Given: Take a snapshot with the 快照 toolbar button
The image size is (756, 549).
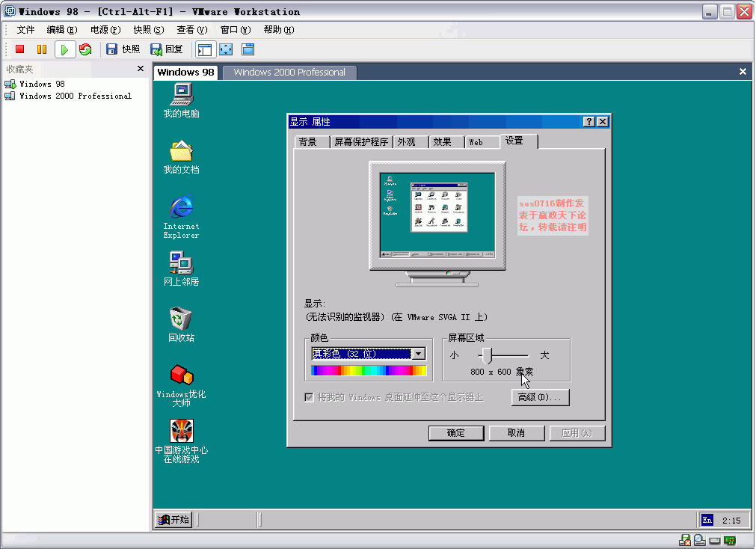Looking at the screenshot, I should point(123,49).
